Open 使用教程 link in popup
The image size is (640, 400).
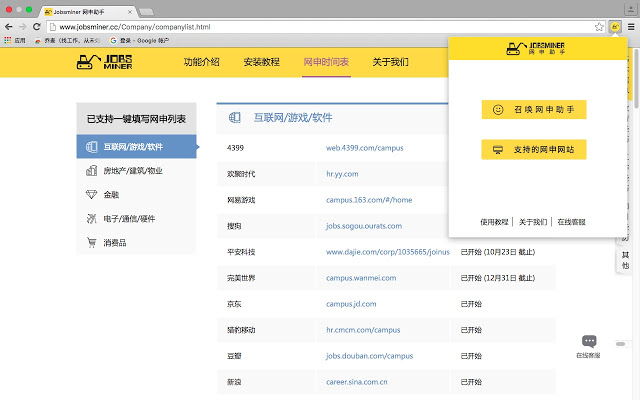(x=494, y=222)
